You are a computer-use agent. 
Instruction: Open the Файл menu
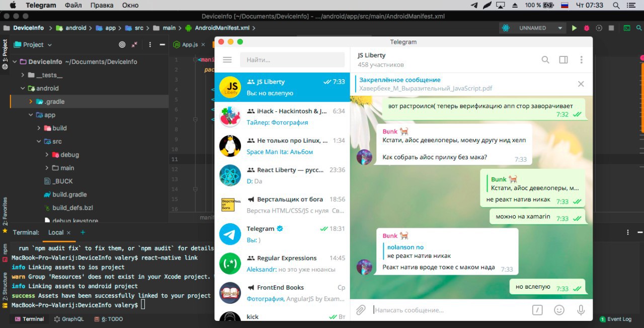[x=74, y=5]
